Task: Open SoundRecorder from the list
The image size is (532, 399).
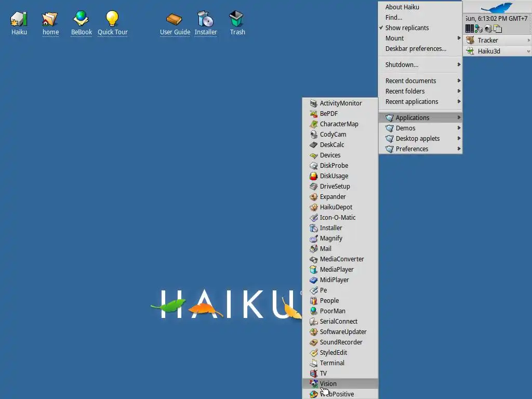Action: pos(340,342)
